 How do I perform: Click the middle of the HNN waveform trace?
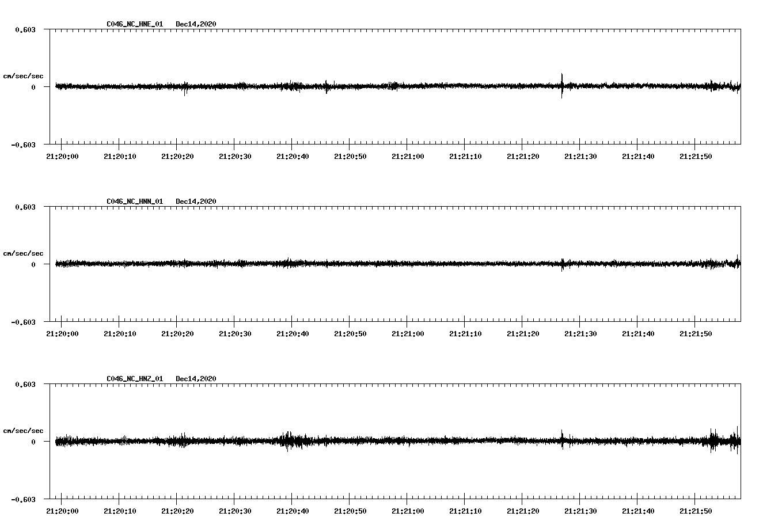click(396, 264)
